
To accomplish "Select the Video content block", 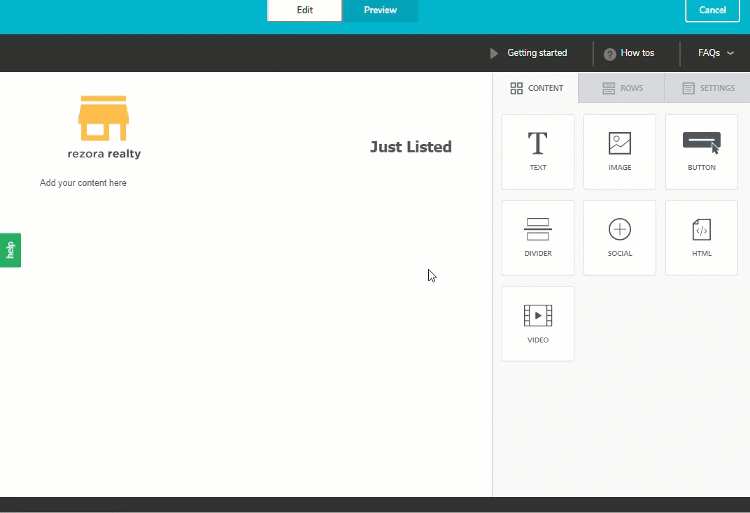I will tap(538, 324).
